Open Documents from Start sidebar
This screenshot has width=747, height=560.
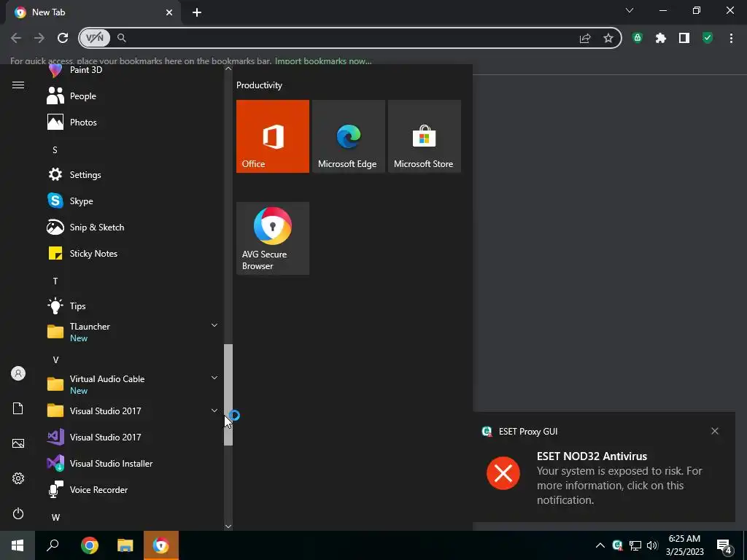pyautogui.click(x=18, y=408)
